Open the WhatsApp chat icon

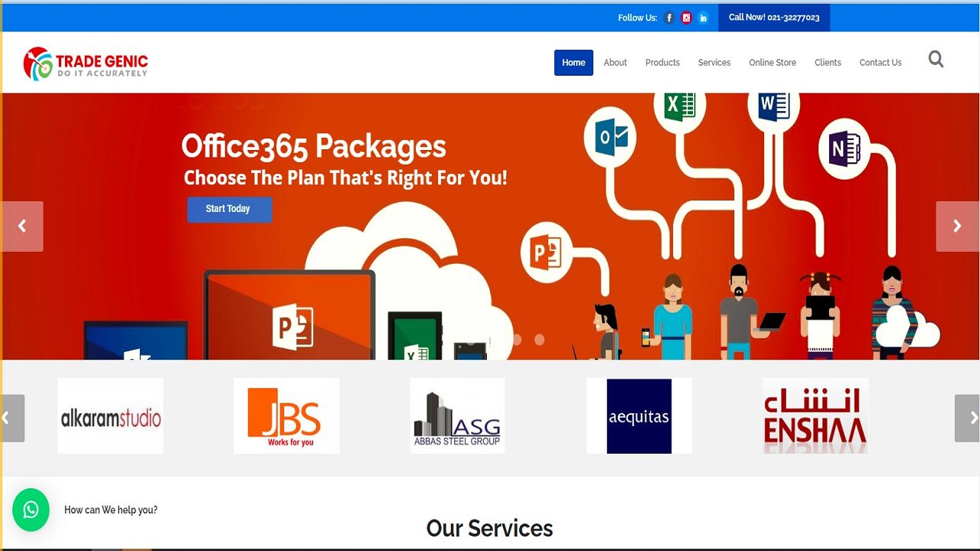tap(31, 510)
